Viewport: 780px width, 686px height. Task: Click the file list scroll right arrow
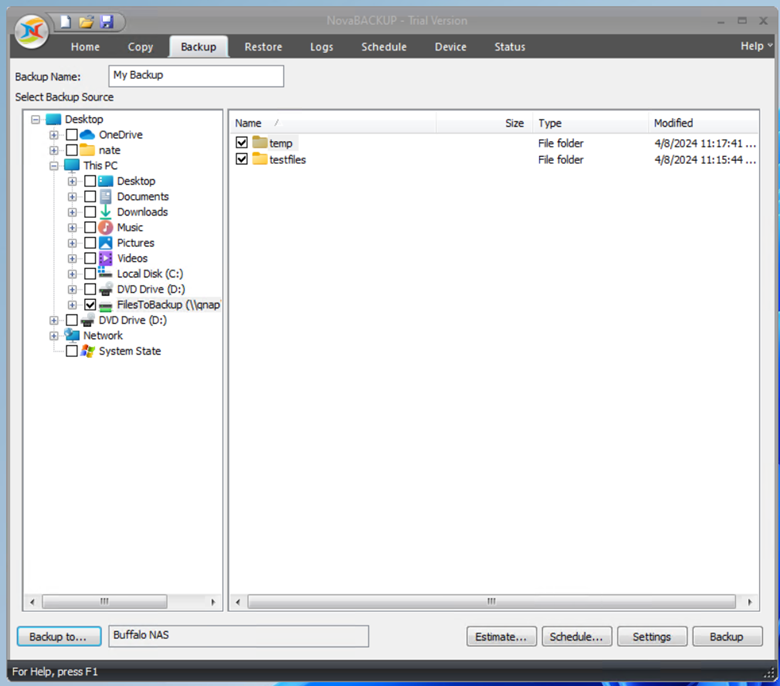750,602
